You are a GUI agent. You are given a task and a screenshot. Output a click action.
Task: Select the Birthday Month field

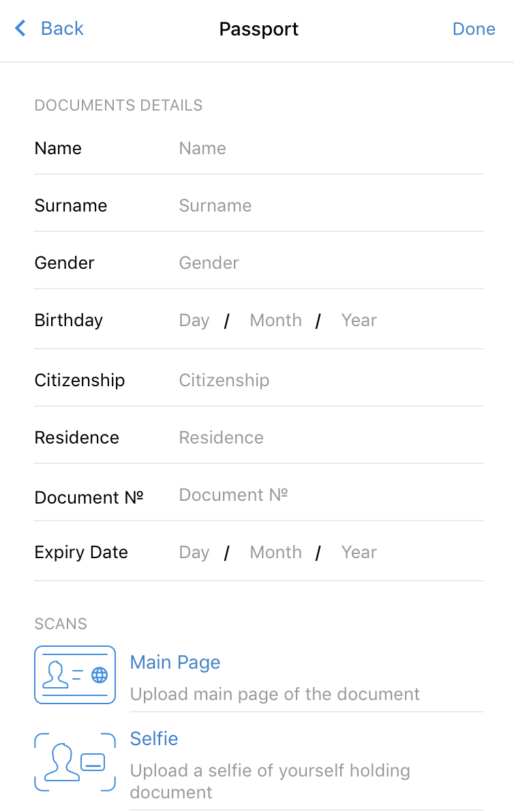tap(275, 321)
